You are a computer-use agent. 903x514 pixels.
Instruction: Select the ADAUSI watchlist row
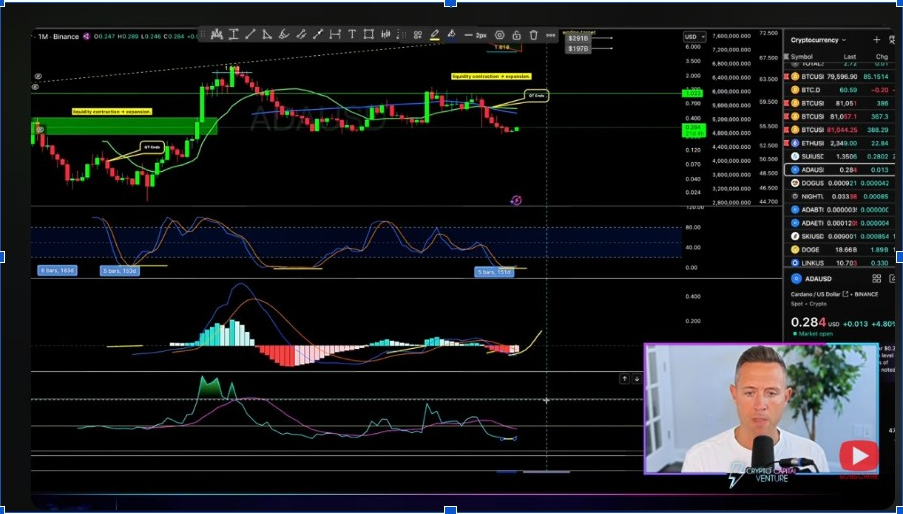click(x=841, y=170)
